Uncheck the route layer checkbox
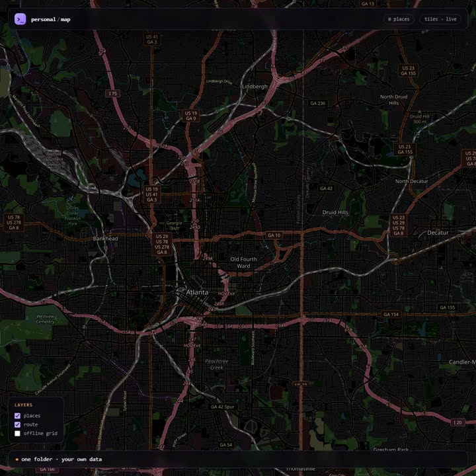Image resolution: width=476 pixels, height=476 pixels. [17, 424]
